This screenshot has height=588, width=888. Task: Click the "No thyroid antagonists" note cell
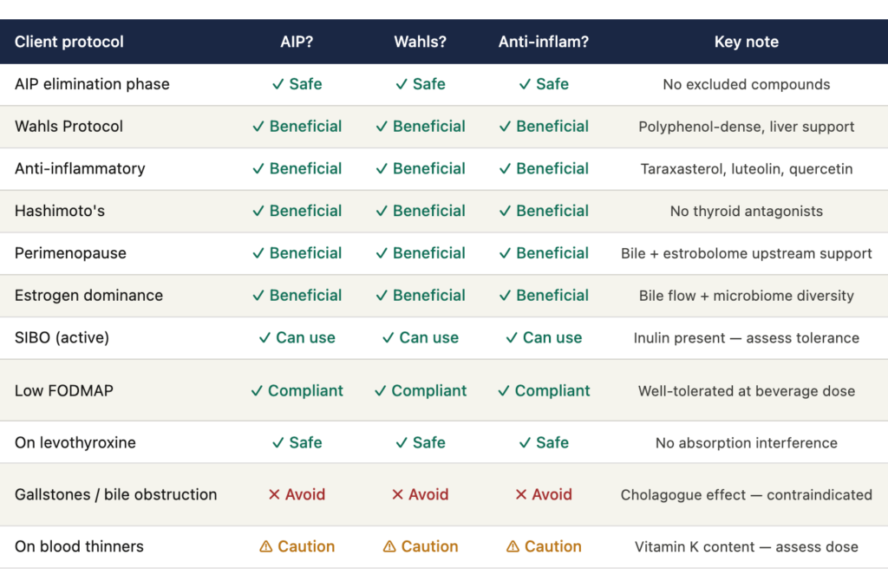coord(746,211)
